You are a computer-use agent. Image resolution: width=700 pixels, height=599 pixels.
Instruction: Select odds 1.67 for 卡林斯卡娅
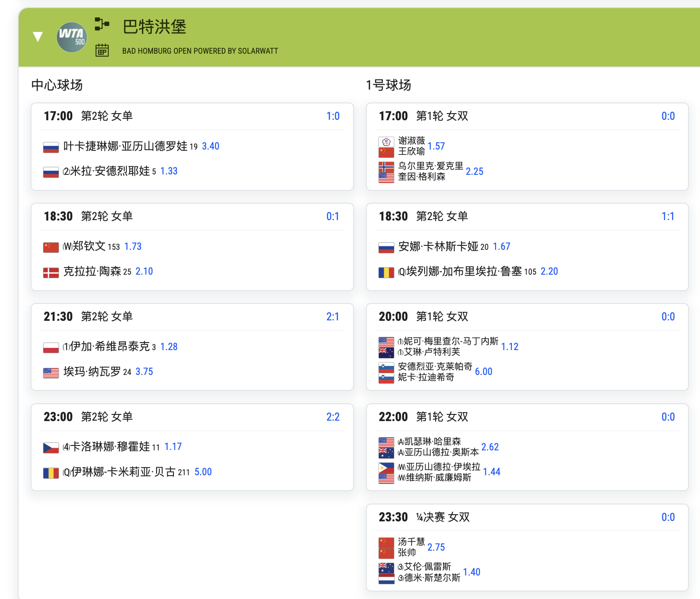[x=502, y=246]
